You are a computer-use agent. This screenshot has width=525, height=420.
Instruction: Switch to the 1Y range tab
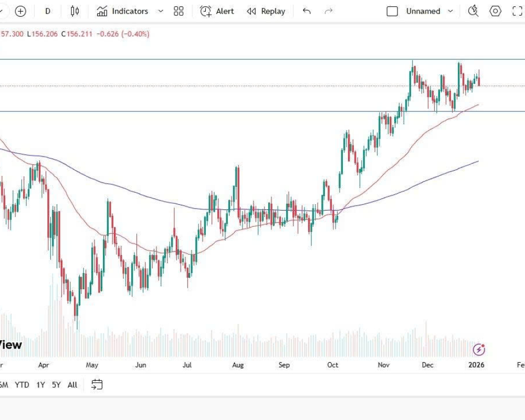coord(40,385)
